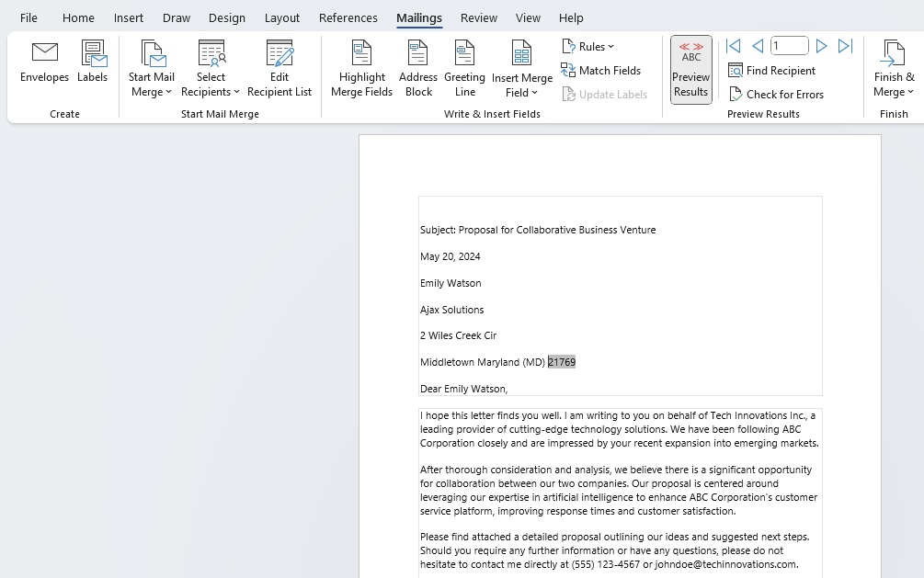Click company name Ajax Solutions

click(452, 310)
